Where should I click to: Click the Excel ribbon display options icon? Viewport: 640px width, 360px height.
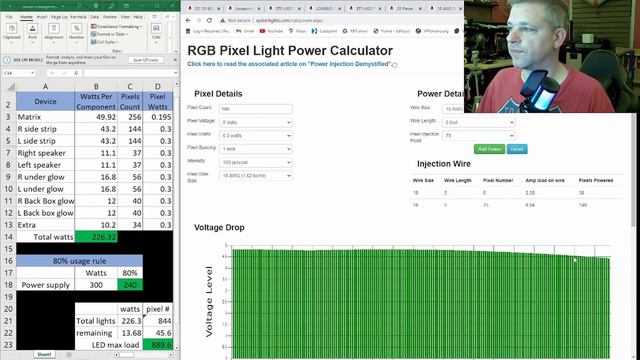pos(127,6)
